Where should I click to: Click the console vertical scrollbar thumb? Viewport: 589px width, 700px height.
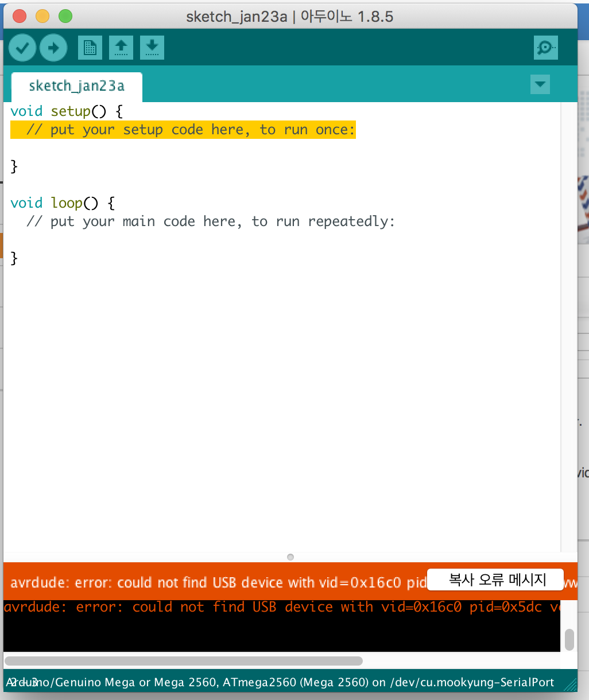569,639
